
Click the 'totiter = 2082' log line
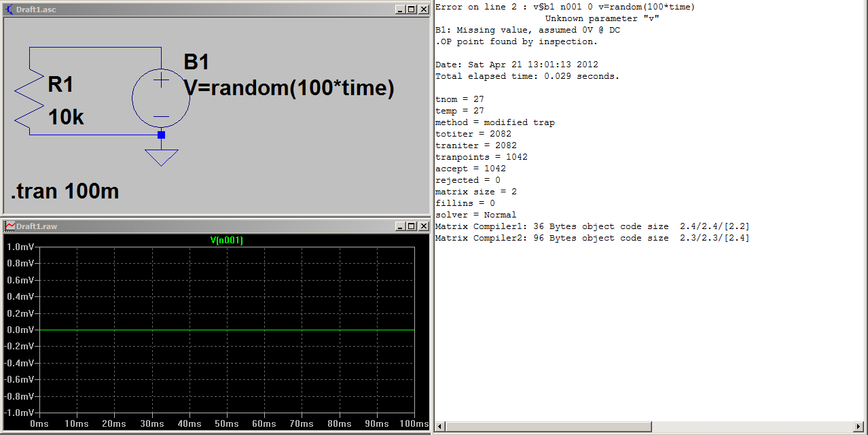473,134
